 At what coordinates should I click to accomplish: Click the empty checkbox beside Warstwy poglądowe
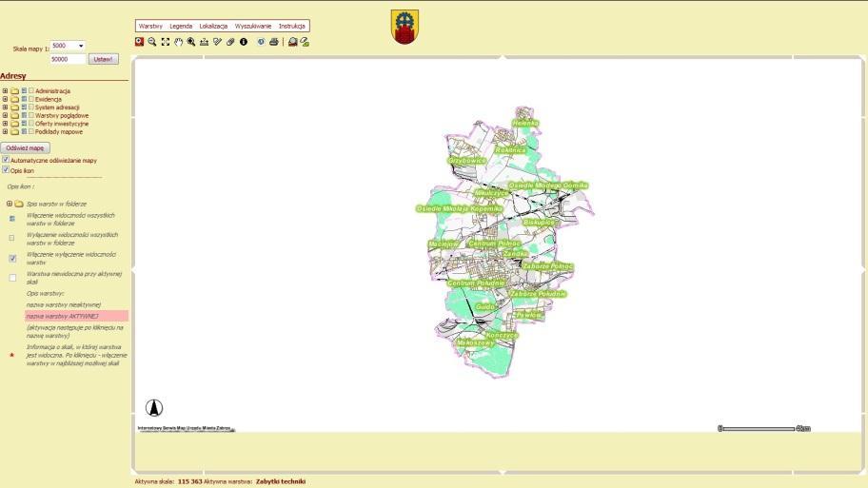click(31, 116)
